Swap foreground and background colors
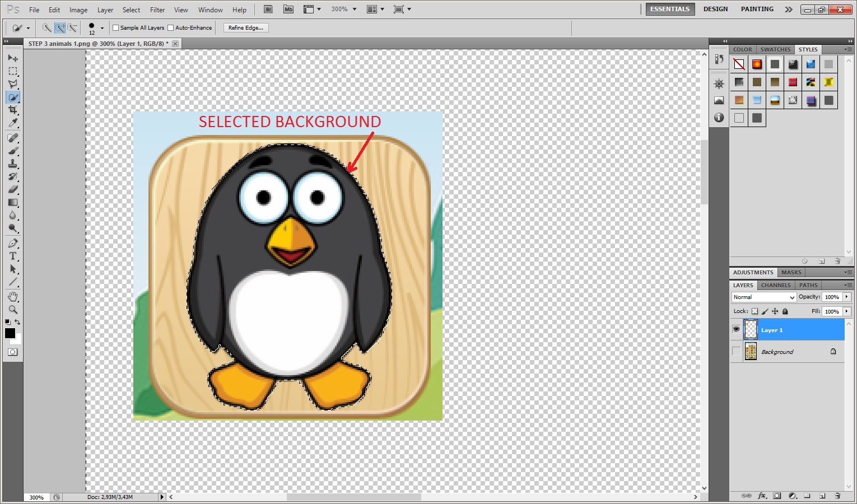Viewport: 857px width, 504px height. (18, 322)
